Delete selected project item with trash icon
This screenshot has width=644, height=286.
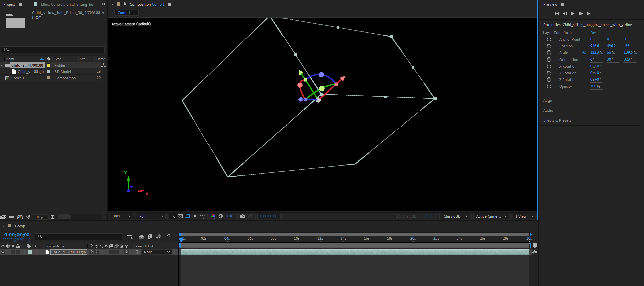[x=52, y=217]
